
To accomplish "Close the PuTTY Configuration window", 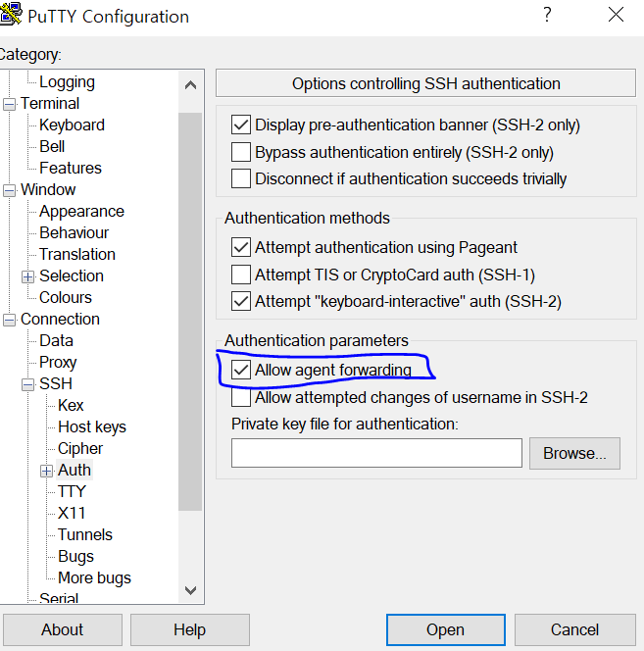I will coord(616,15).
